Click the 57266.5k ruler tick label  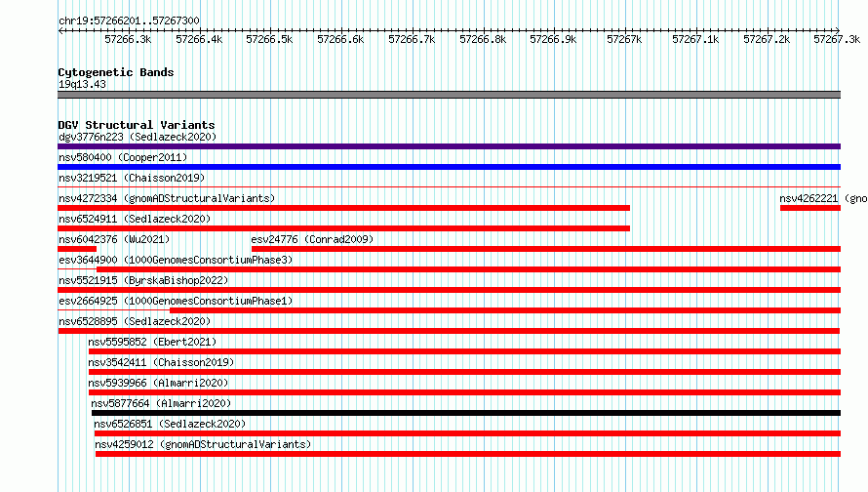269,39
